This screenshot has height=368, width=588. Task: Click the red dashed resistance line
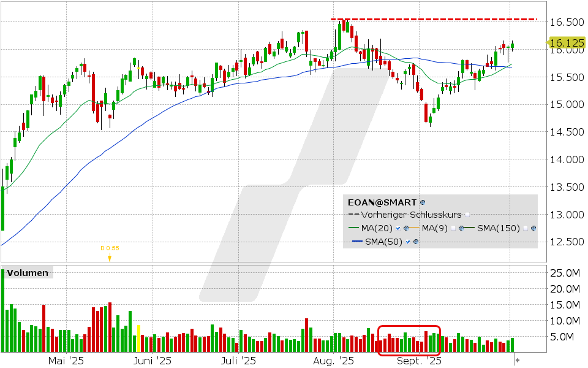(434, 20)
